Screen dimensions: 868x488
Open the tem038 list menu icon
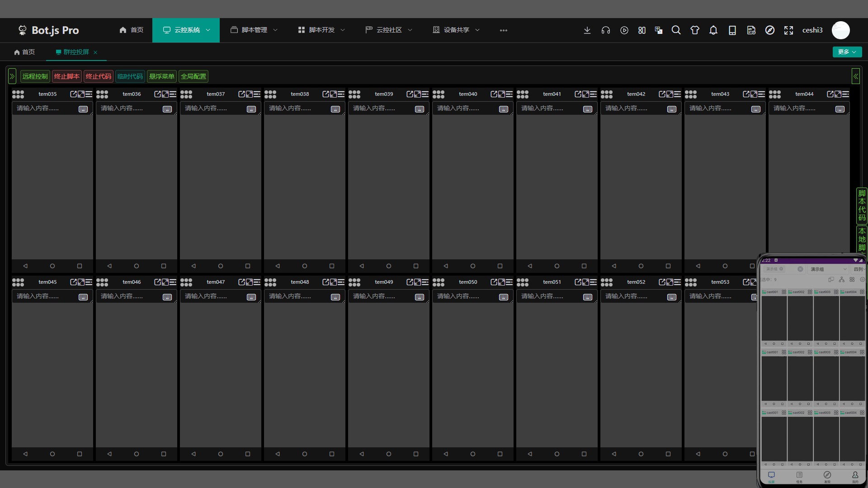341,94
